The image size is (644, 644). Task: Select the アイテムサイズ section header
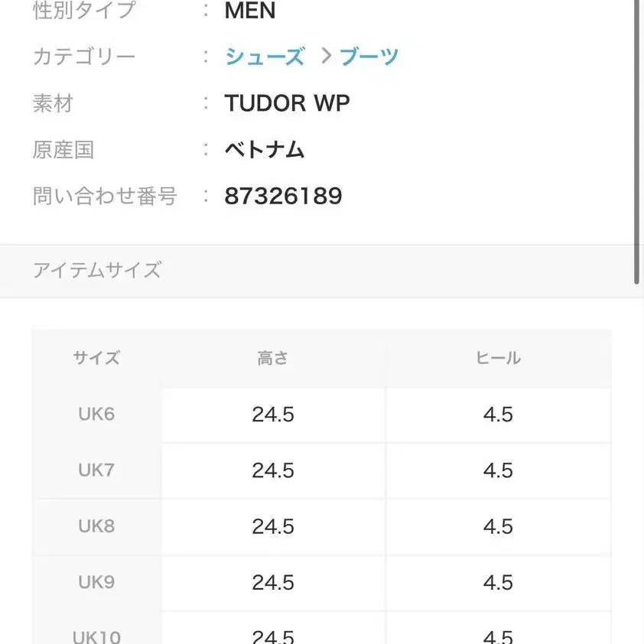pos(97,270)
